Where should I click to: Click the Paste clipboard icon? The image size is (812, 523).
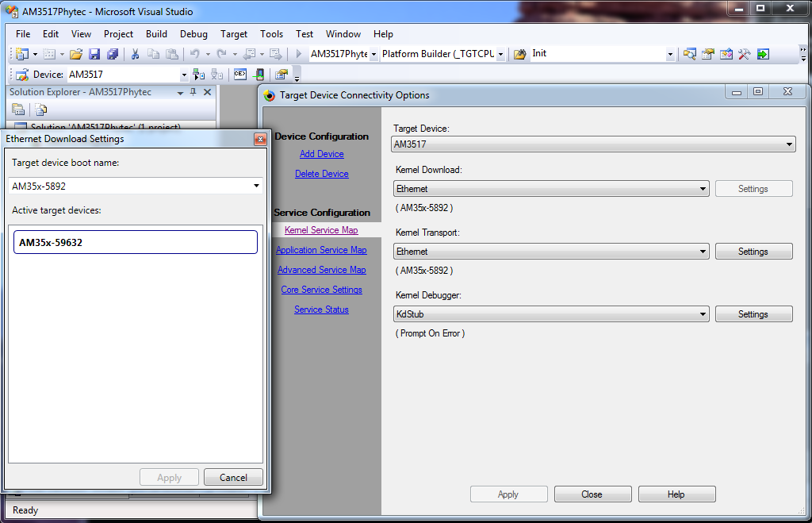click(x=172, y=54)
